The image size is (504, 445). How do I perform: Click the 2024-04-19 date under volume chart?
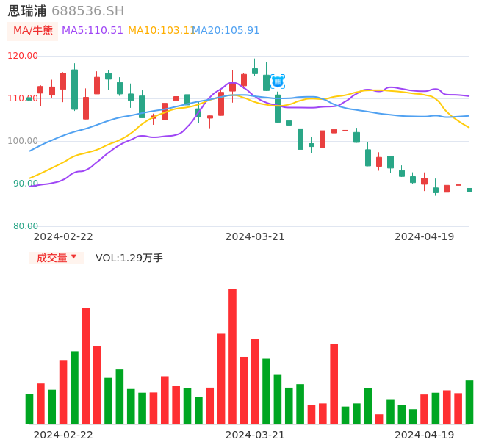coord(425,435)
